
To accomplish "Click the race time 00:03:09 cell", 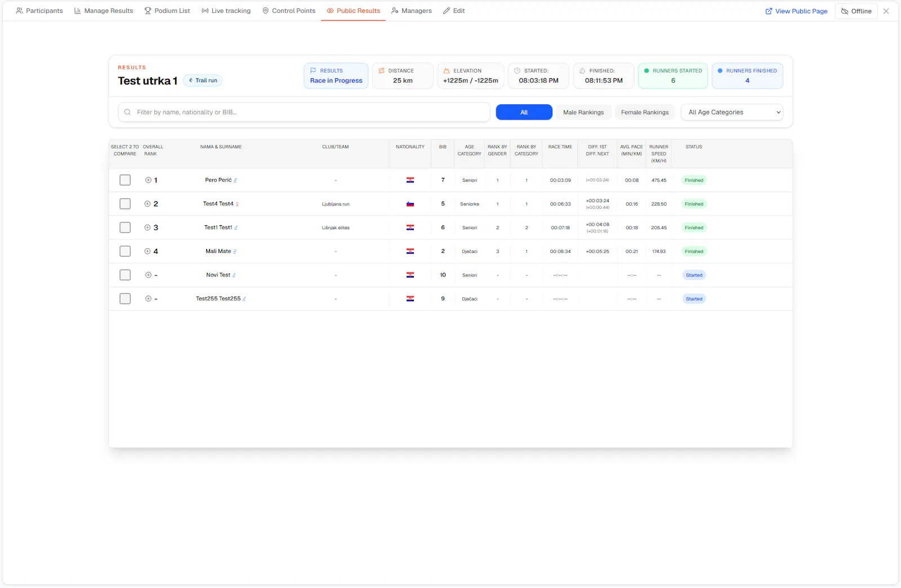I will pyautogui.click(x=560, y=180).
